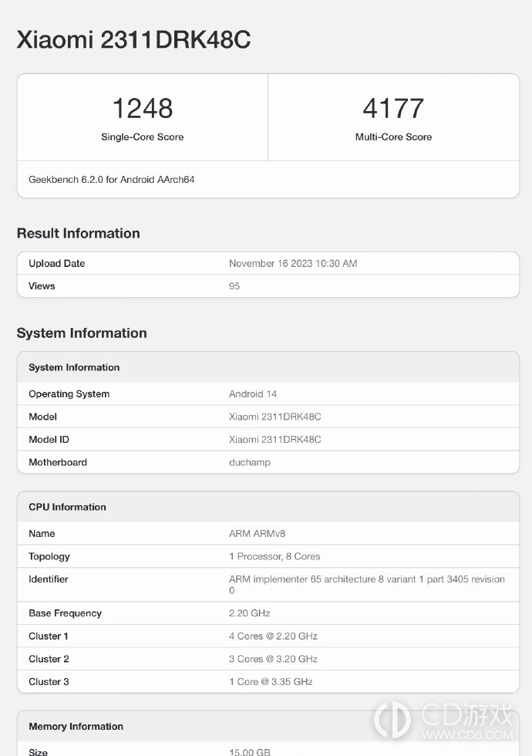Click the Xiaomi 2311DRK48C page title
The width and height of the screenshot is (532, 756).
point(133,40)
